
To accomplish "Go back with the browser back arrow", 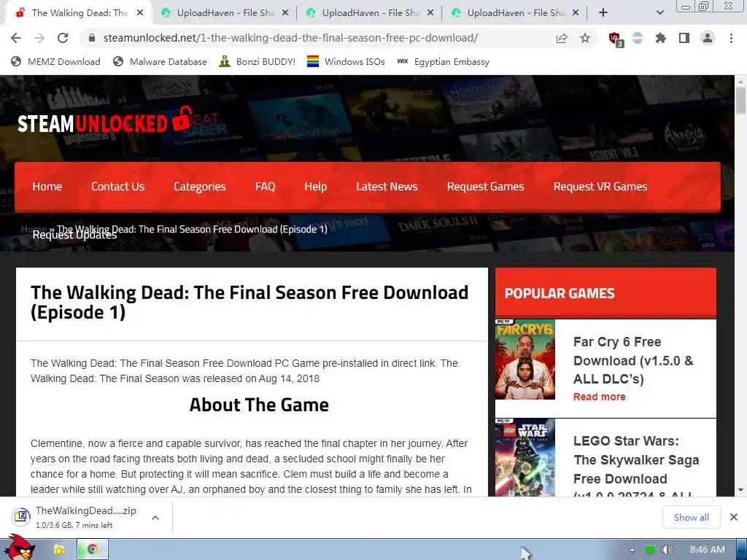I will pyautogui.click(x=16, y=38).
